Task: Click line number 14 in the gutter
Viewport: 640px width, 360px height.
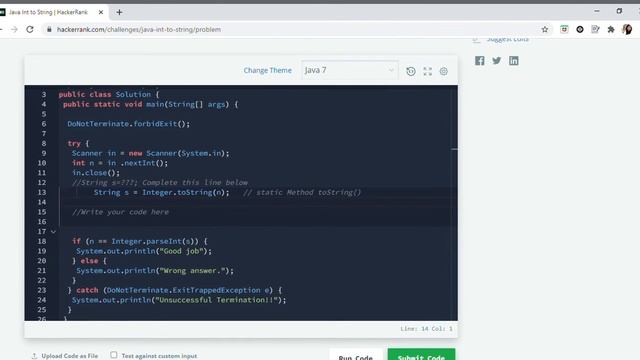Action: 42,202
